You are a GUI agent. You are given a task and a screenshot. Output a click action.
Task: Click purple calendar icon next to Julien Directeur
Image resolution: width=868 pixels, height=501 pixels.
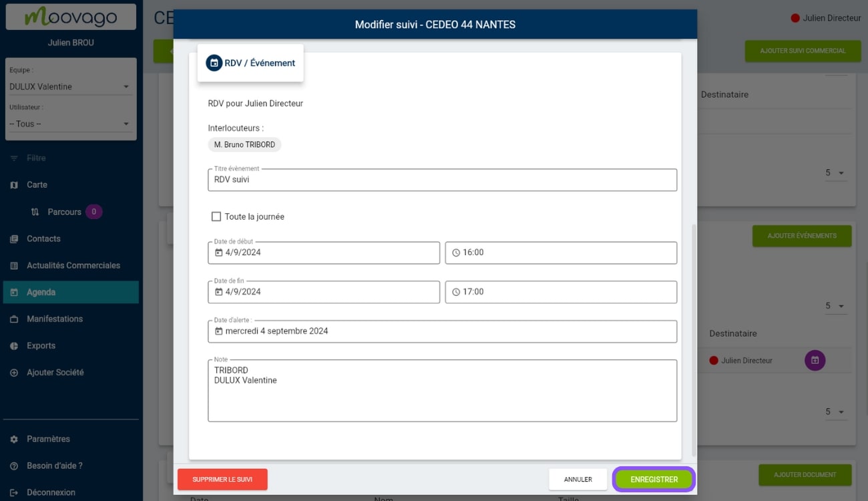point(815,360)
